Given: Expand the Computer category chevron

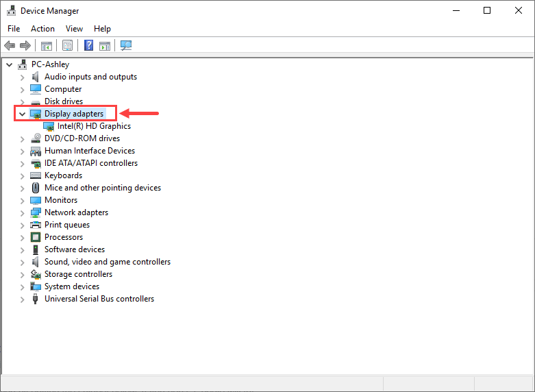Looking at the screenshot, I should [x=22, y=90].
